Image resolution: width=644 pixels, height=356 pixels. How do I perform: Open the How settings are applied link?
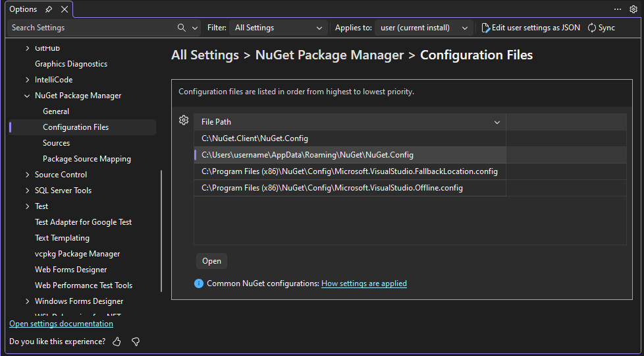pyautogui.click(x=364, y=283)
